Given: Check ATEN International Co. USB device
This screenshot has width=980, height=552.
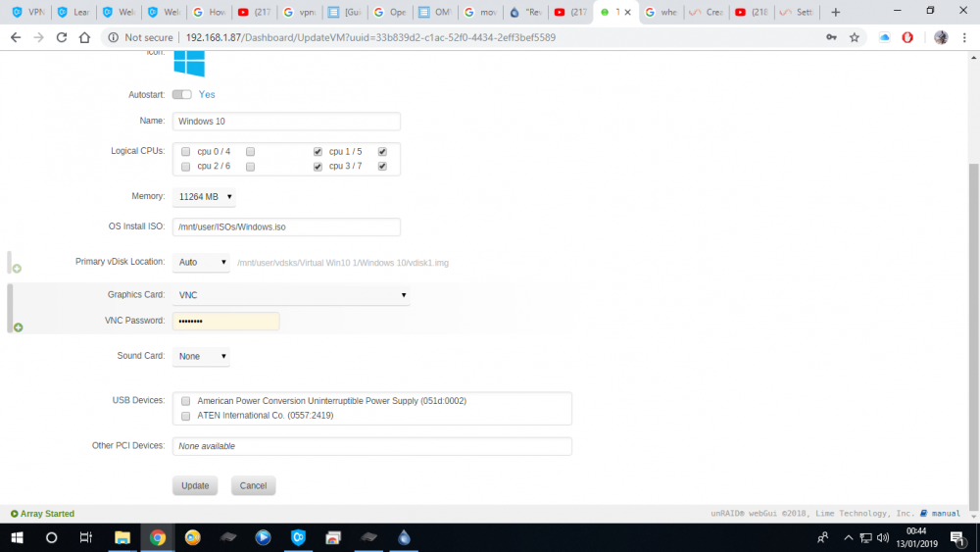Looking at the screenshot, I should coord(185,416).
